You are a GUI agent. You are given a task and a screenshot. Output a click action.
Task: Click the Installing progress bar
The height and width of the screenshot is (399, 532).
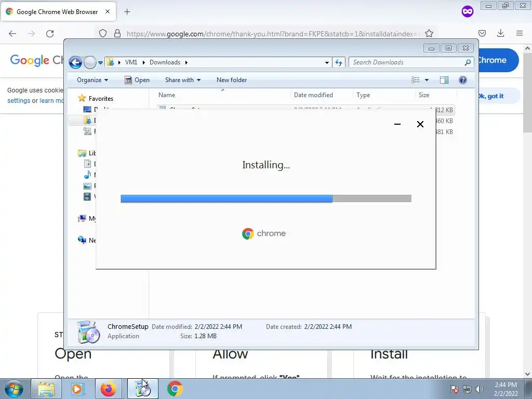(266, 198)
